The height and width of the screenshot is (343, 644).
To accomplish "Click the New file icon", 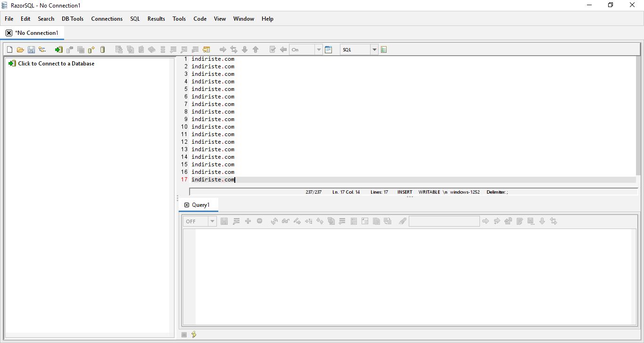I will point(9,49).
